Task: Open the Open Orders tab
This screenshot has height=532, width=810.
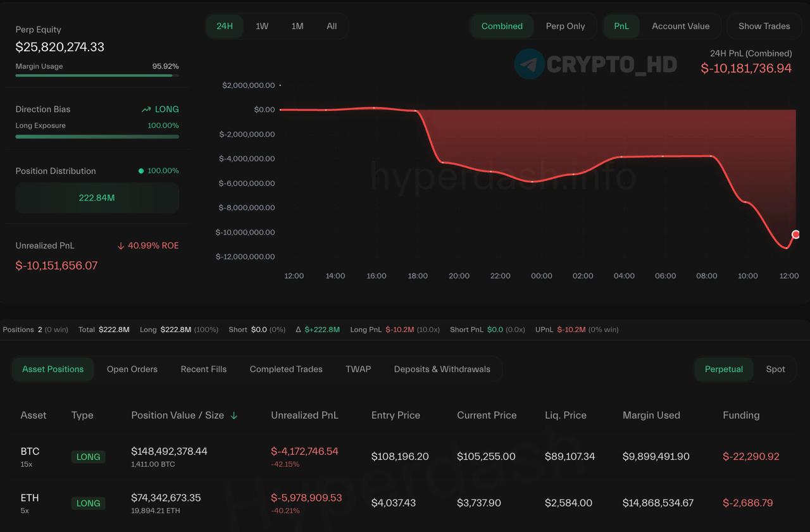Action: point(132,369)
